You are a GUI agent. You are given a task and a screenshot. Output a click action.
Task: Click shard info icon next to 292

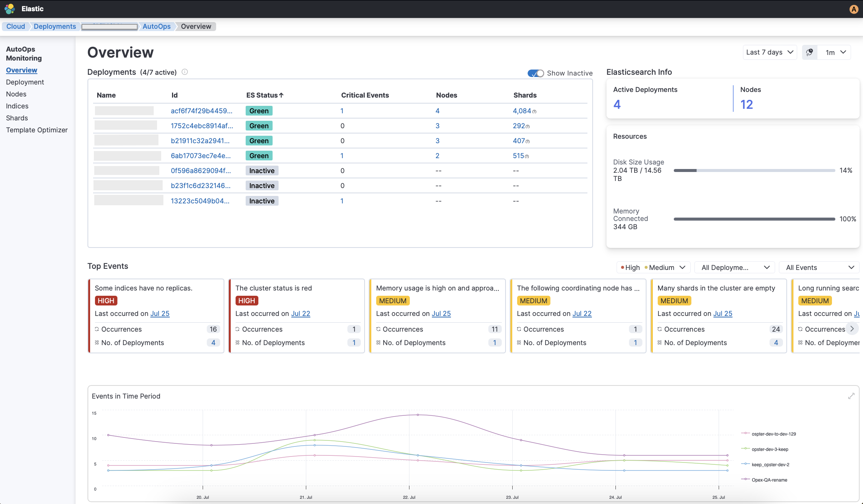(528, 126)
